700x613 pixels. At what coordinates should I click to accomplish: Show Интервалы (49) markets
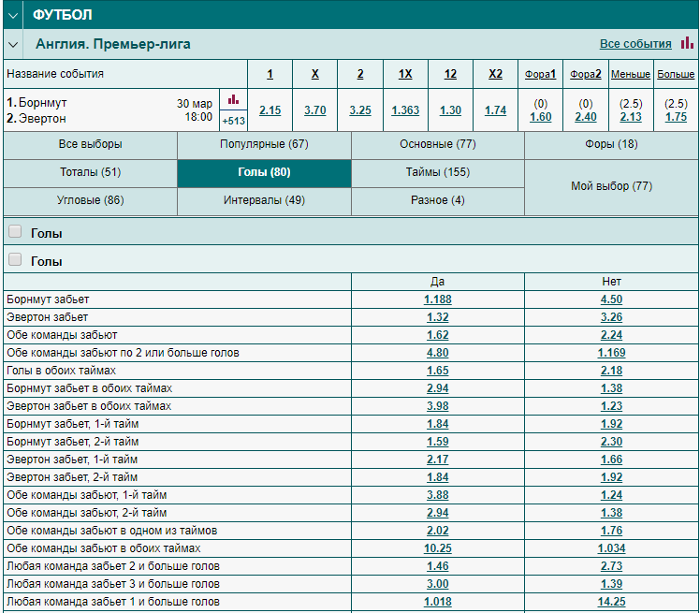click(x=264, y=200)
